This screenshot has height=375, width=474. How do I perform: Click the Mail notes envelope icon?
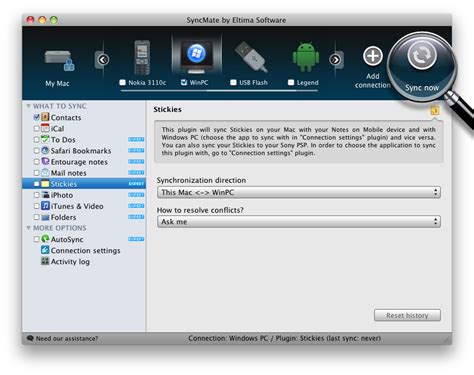point(45,172)
